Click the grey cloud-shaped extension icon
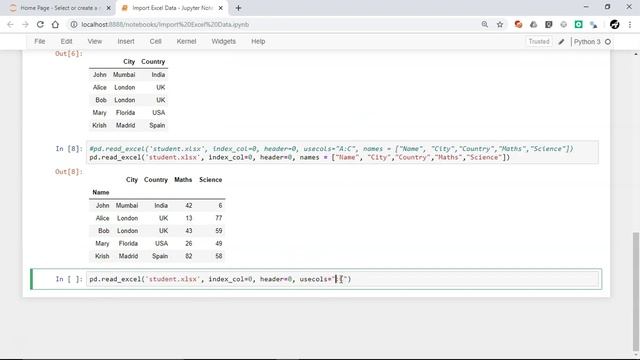 click(533, 24)
